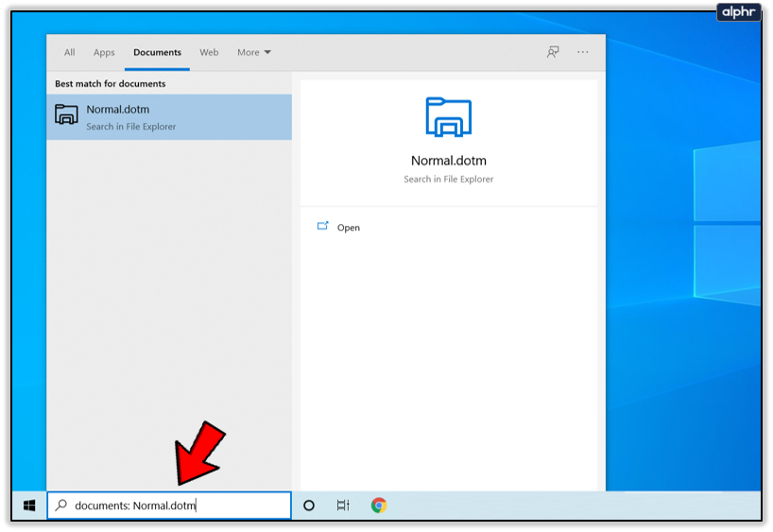Select the Documents tab
Screen dimensions: 773x532
click(x=157, y=52)
